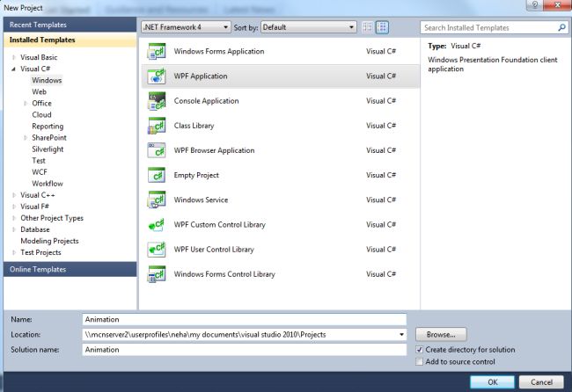Screen dimensions: 572x392
Task: Select the Silverlight tree item
Action: [48, 149]
